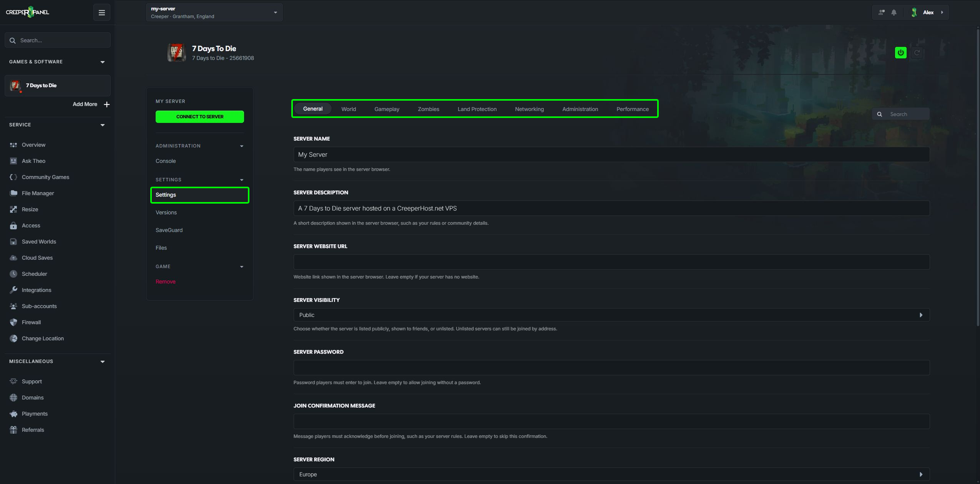Switch to the Performance tab
The height and width of the screenshot is (484, 980).
[632, 109]
